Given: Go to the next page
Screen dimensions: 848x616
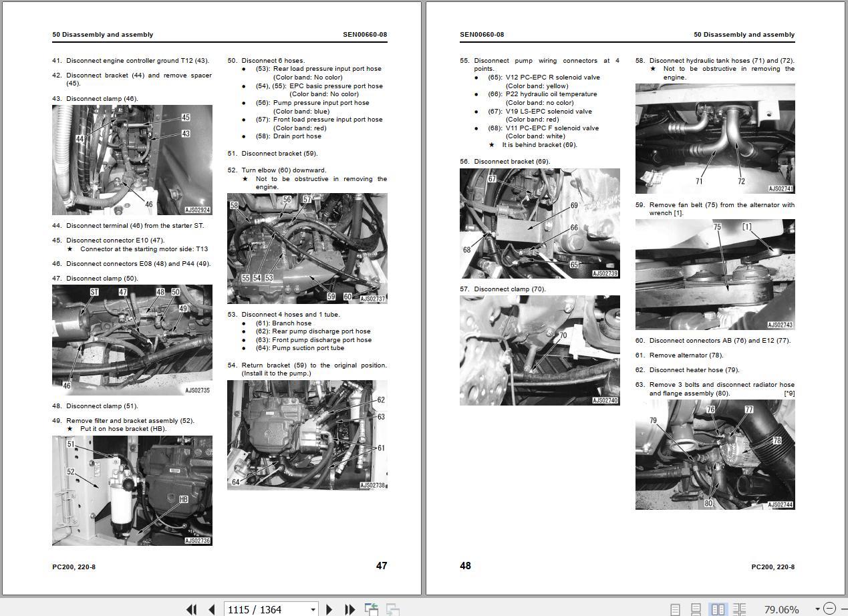Looking at the screenshot, I should point(329,609).
